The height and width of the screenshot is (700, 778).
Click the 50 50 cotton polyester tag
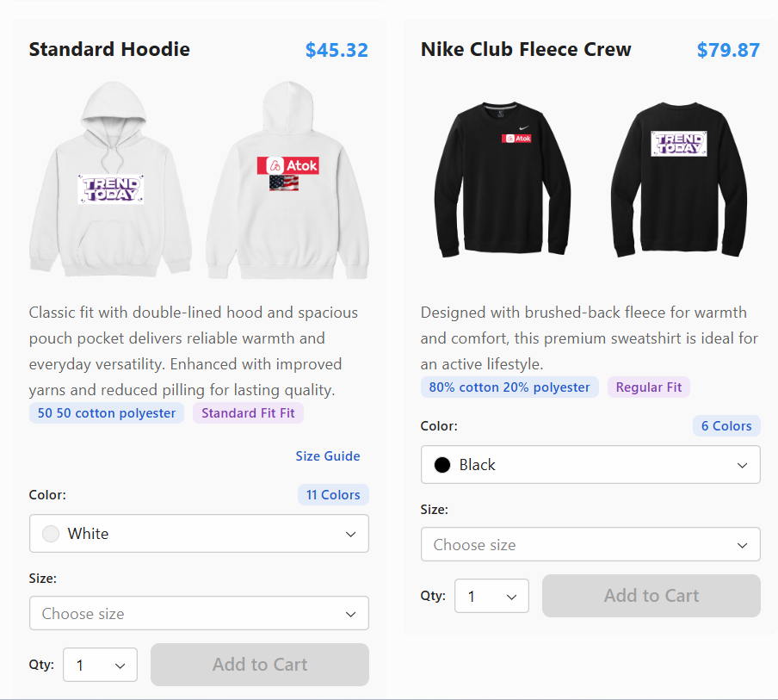coord(107,413)
